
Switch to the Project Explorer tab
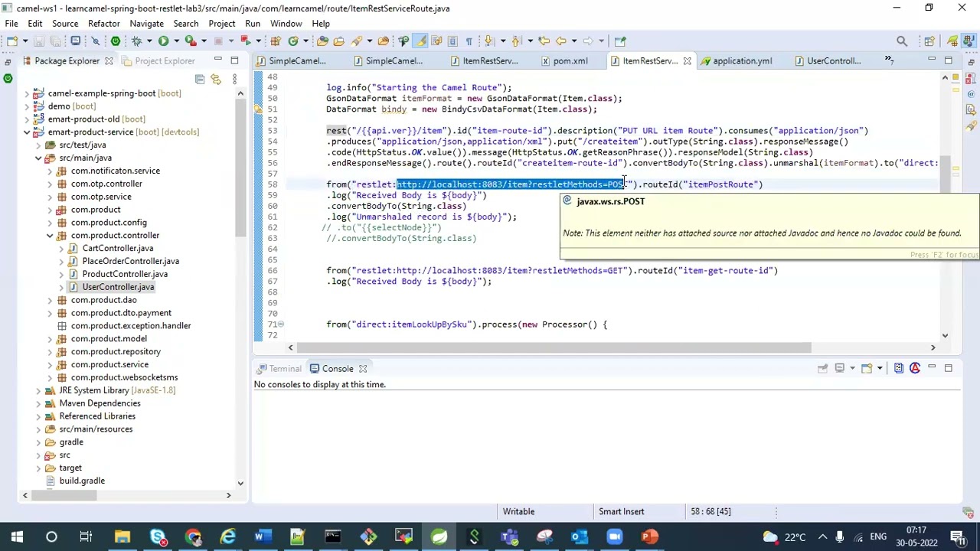[x=158, y=60]
